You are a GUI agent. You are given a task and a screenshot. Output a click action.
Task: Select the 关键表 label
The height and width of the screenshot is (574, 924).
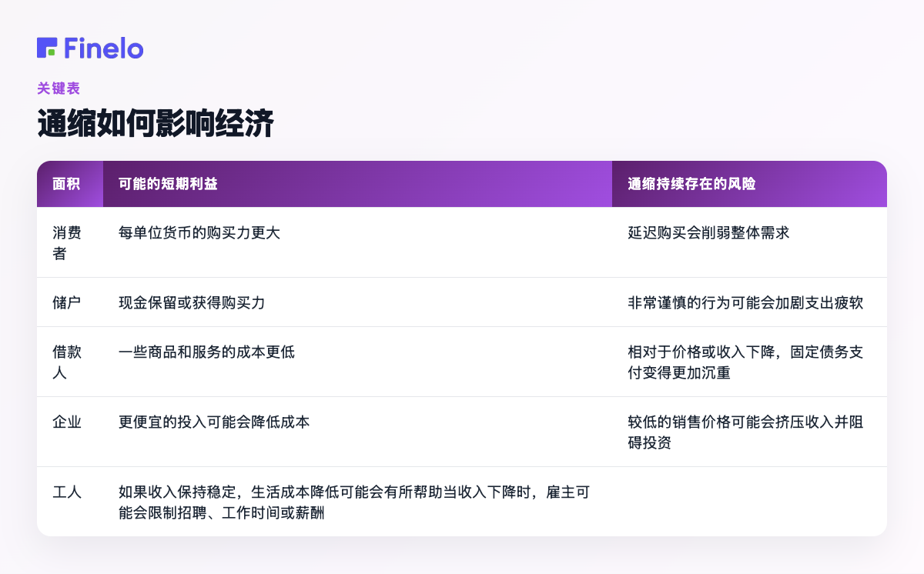pos(59,88)
